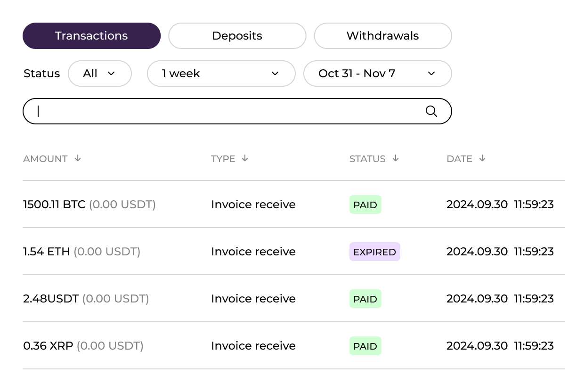Sort by date using arrow icon
Screen dimensions: 584x392
[482, 158]
